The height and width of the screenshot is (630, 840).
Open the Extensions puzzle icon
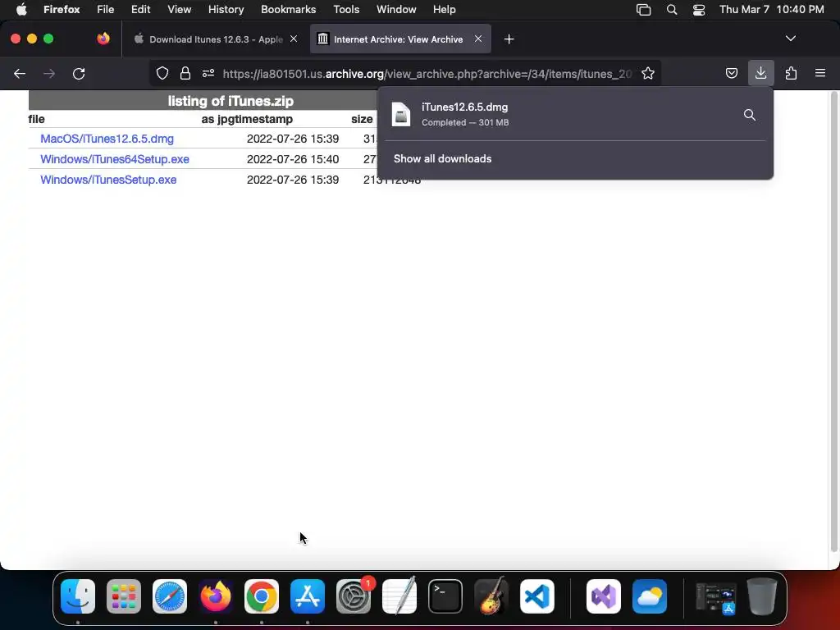(x=791, y=73)
